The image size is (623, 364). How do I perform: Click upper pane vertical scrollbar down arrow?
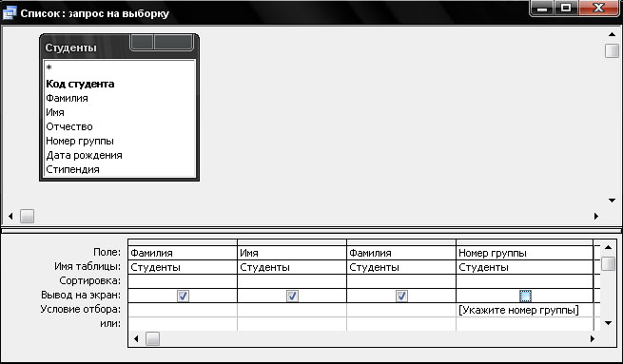[612, 201]
